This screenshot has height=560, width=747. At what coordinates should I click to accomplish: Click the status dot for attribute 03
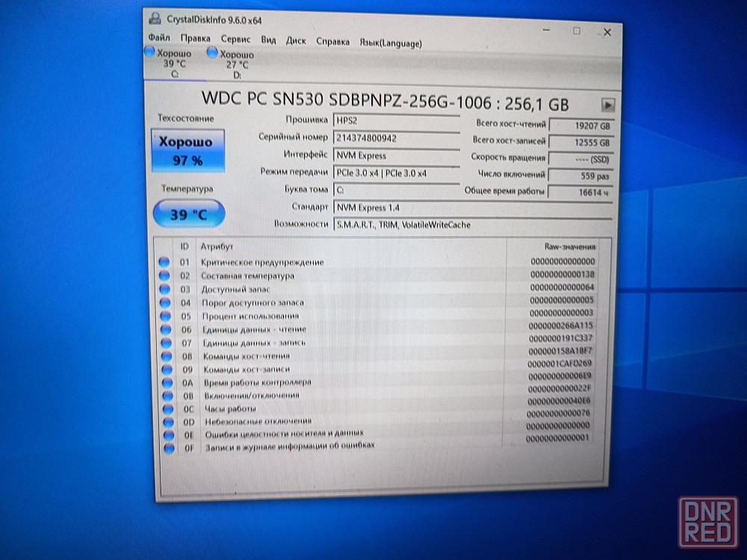165,288
